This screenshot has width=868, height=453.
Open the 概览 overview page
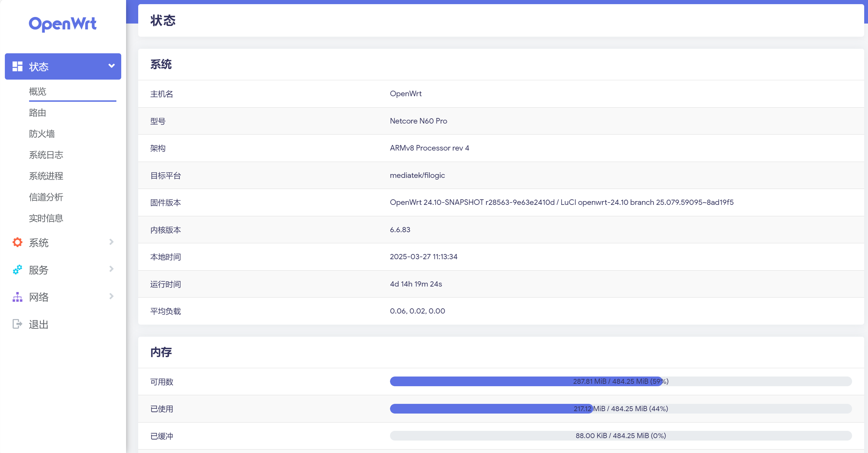(38, 91)
